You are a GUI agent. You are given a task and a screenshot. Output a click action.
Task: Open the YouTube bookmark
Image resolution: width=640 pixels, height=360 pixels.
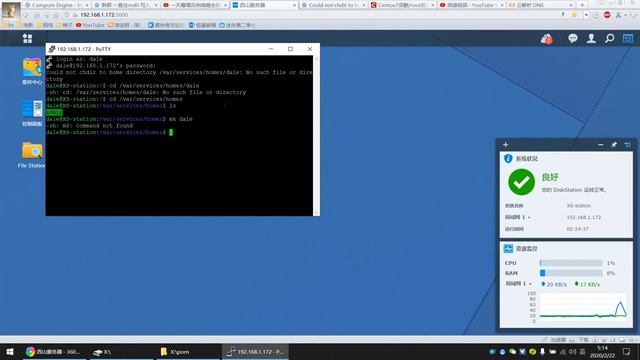click(x=90, y=25)
